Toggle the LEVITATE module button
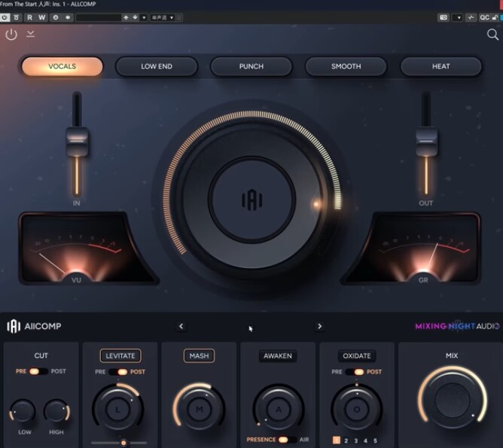 120,355
